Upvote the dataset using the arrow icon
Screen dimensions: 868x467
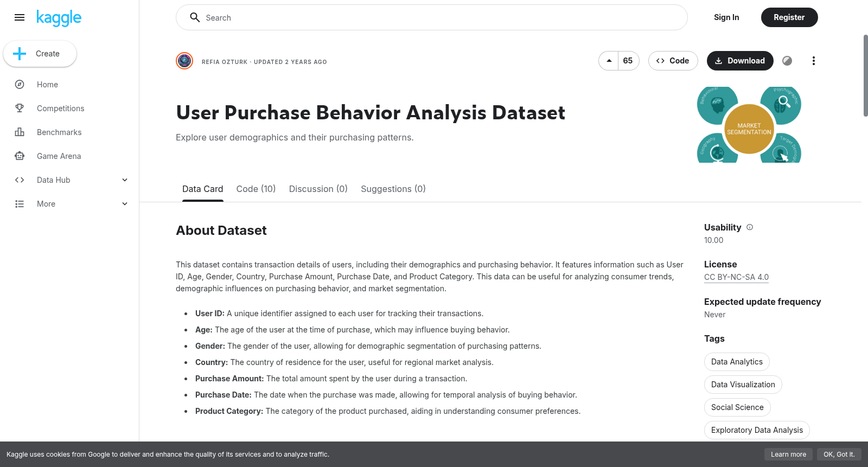pyautogui.click(x=609, y=61)
